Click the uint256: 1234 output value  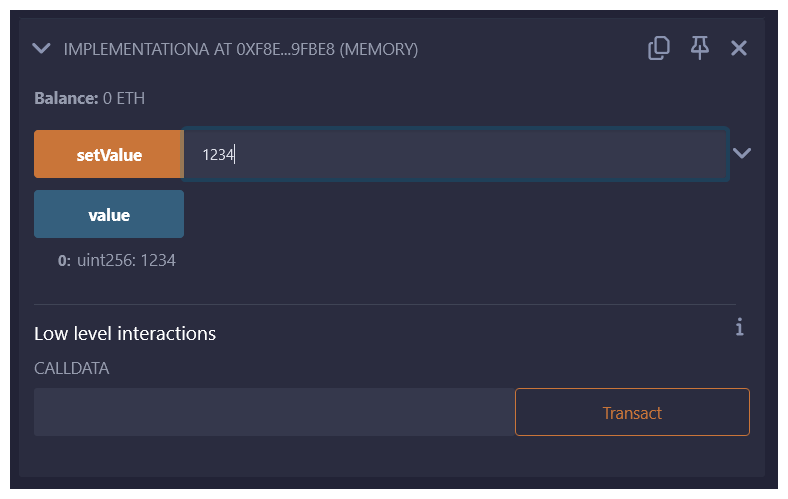pyautogui.click(x=126, y=260)
